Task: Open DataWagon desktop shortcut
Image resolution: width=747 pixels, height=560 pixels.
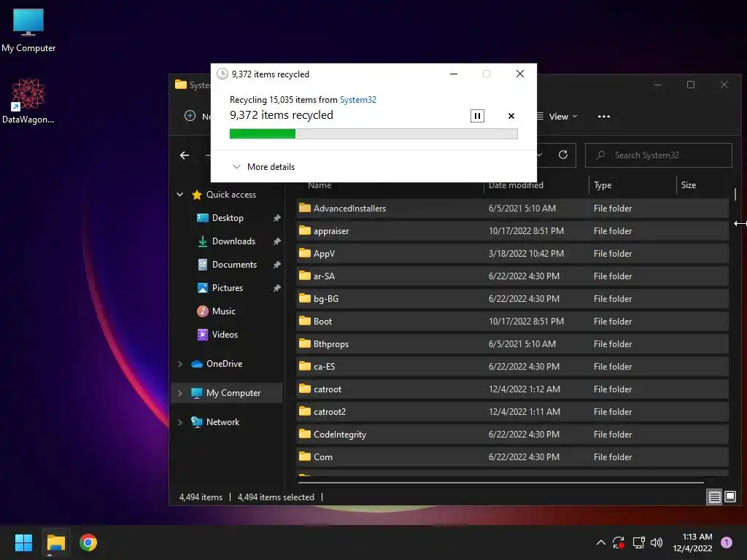Action: click(28, 101)
